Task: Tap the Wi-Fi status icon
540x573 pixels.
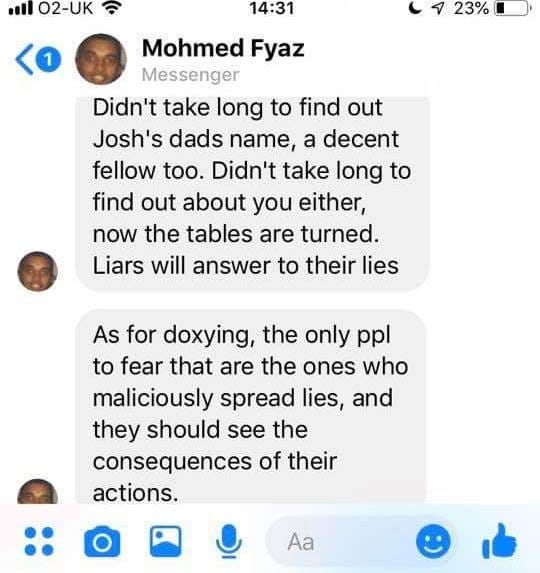Action: click(x=111, y=8)
